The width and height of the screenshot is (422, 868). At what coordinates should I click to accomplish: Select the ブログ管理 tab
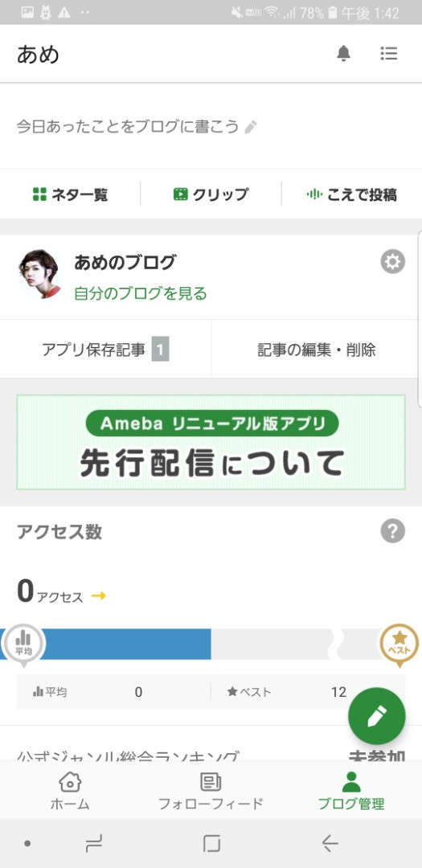(x=352, y=791)
